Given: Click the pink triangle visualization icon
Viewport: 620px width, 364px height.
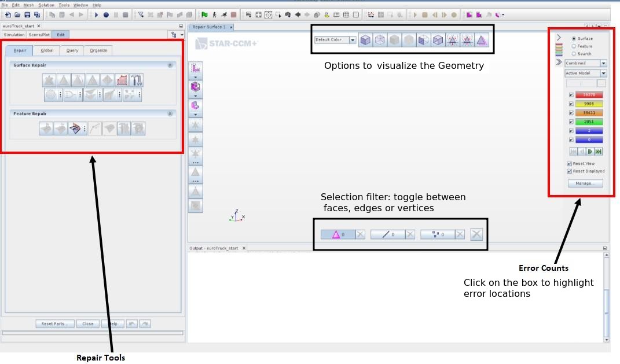Looking at the screenshot, I should click(482, 40).
